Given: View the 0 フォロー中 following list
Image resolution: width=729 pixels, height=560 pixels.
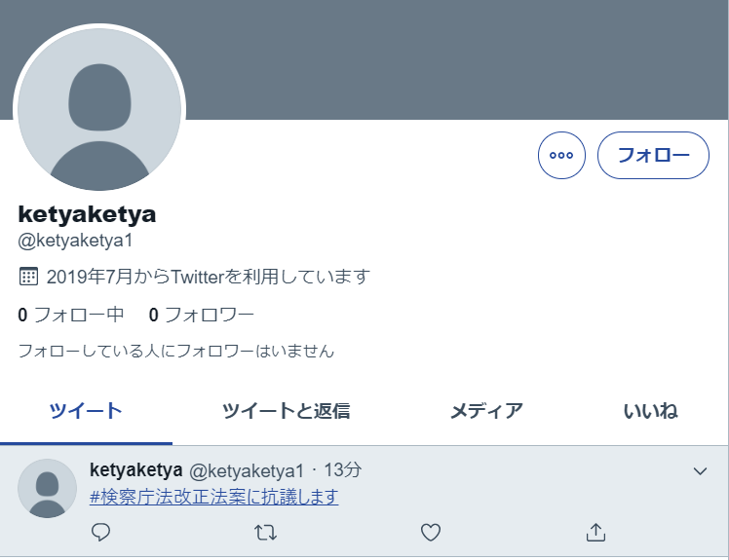Looking at the screenshot, I should coord(71,315).
